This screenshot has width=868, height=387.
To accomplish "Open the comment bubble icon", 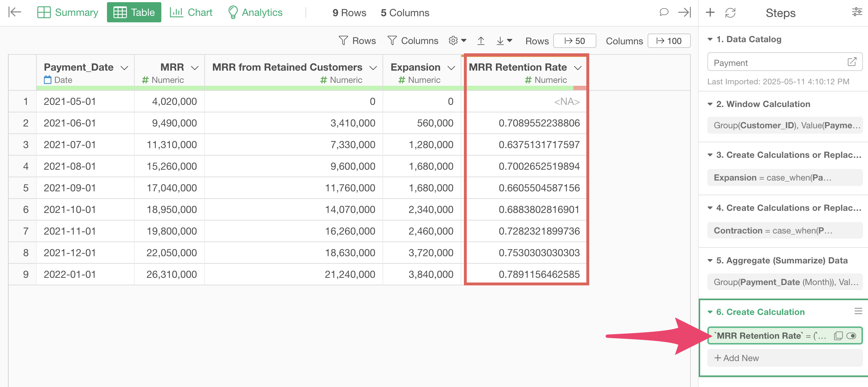I will coord(664,12).
